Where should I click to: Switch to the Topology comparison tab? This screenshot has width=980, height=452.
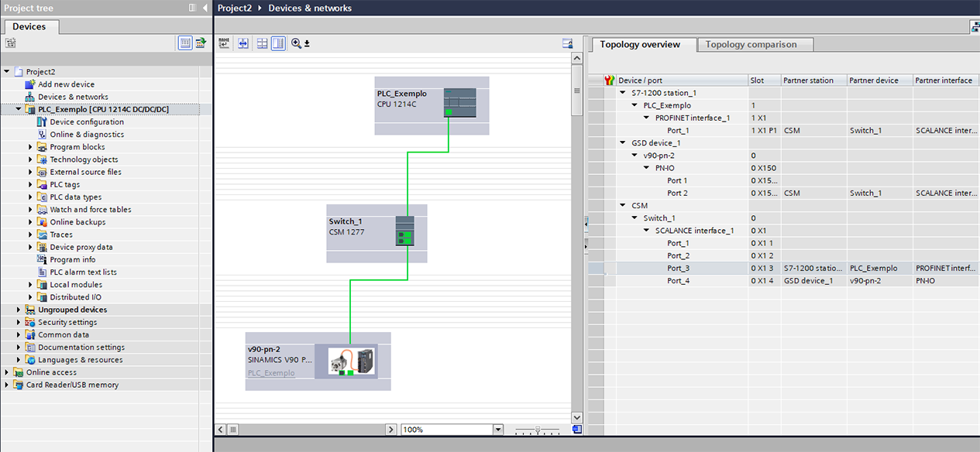pyautogui.click(x=751, y=45)
